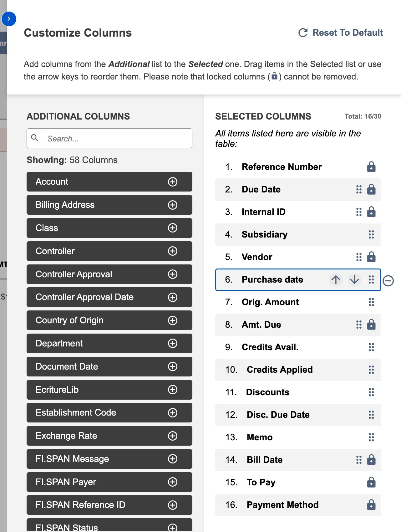This screenshot has width=401, height=532.
Task: Select the Orig. Amount row
Action: pyautogui.click(x=298, y=302)
